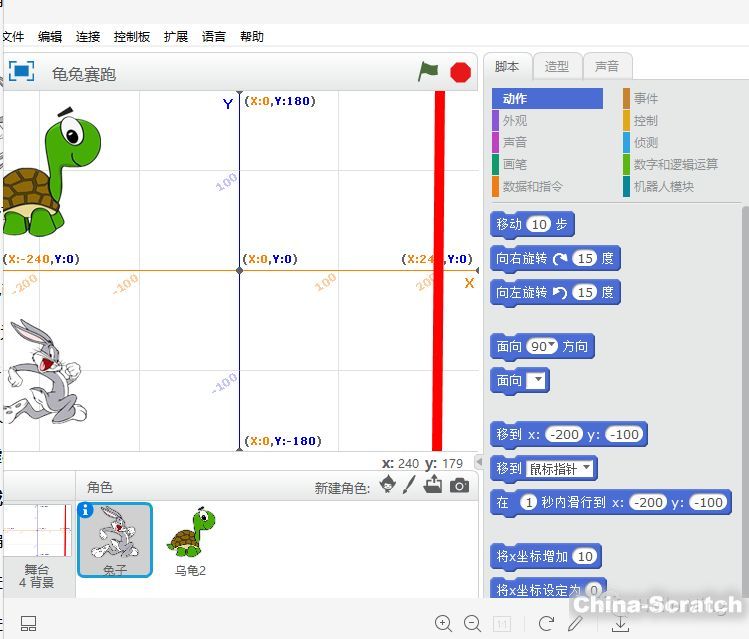The height and width of the screenshot is (639, 749).
Task: Expand the empty 面向 target dropdown
Action: coord(537,380)
